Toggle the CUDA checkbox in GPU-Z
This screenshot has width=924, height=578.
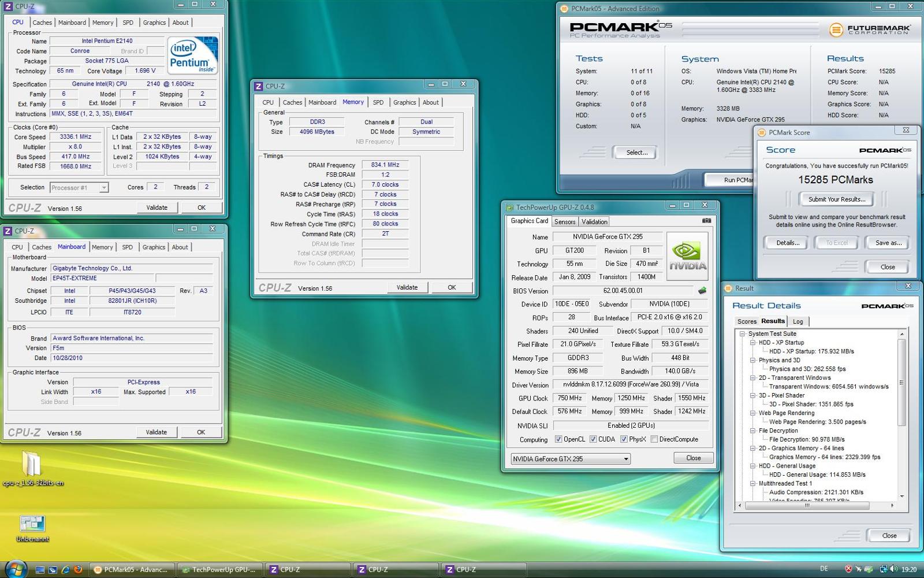(x=593, y=439)
